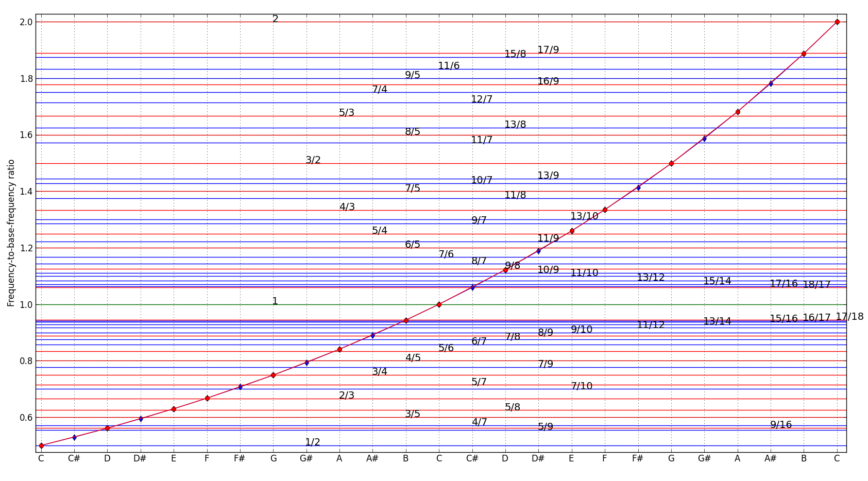Select the 16/17 ratio annotation

click(x=816, y=318)
